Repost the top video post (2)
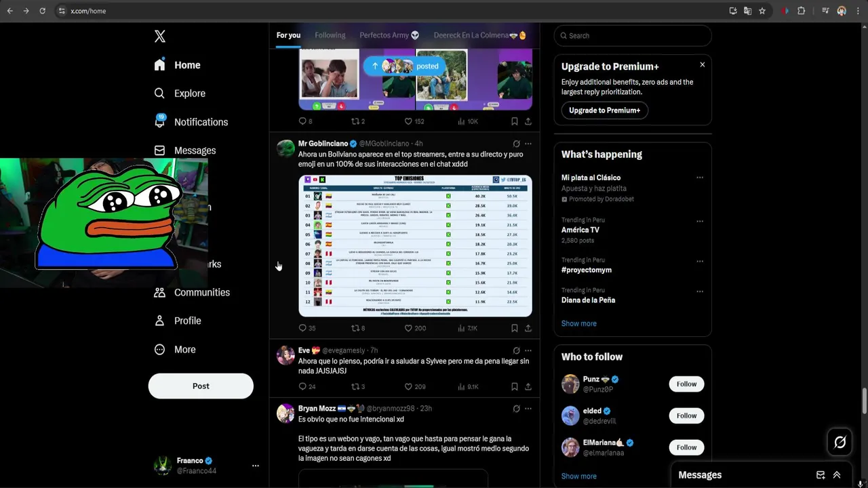868x488 pixels. (x=358, y=121)
